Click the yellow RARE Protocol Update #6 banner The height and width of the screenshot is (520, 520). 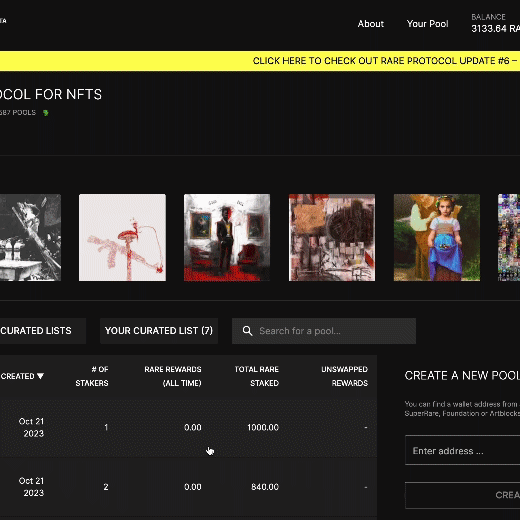click(x=260, y=61)
